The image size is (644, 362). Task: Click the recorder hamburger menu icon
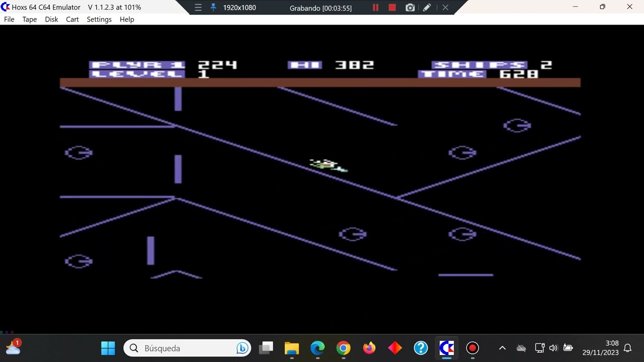(x=198, y=8)
